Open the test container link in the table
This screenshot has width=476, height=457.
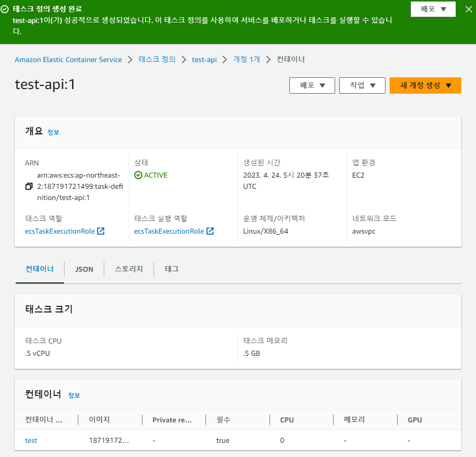(31, 440)
